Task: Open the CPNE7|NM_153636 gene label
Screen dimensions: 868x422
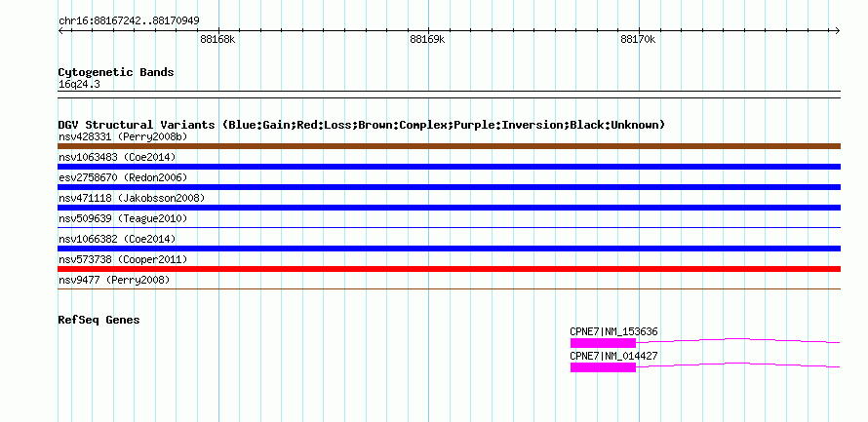Action: 613,331
